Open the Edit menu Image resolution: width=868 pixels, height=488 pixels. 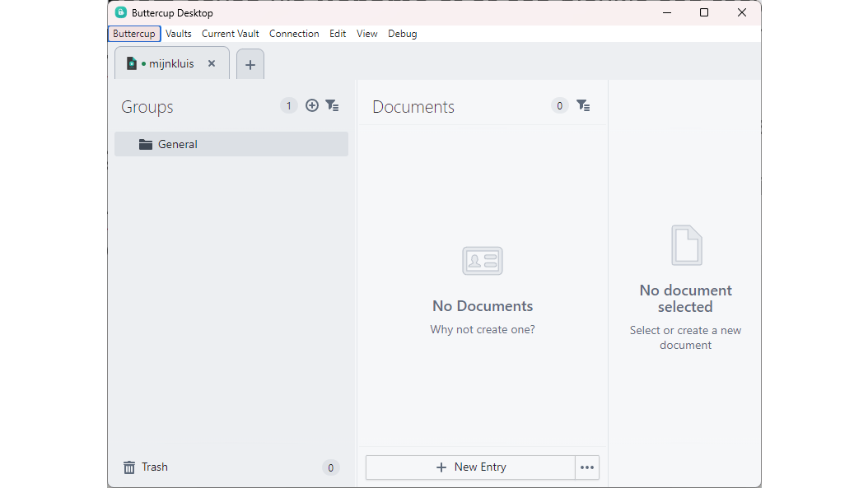pyautogui.click(x=338, y=34)
